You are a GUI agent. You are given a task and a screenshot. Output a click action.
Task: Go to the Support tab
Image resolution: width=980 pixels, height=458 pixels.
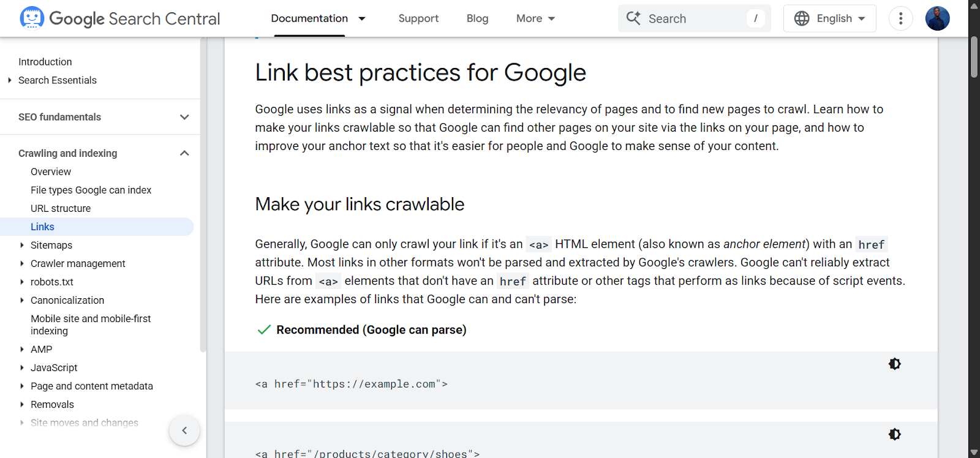(418, 18)
